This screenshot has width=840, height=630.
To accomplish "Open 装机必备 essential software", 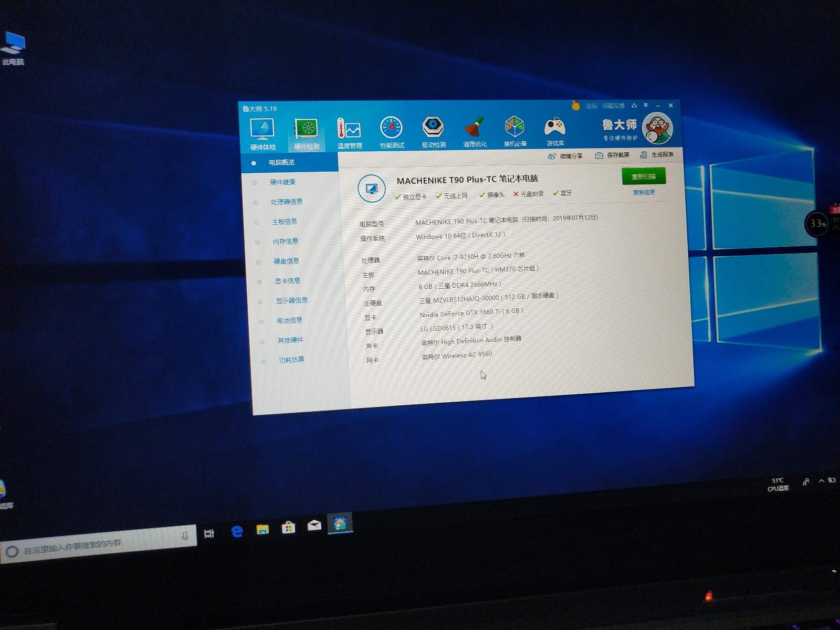I will pos(515,131).
